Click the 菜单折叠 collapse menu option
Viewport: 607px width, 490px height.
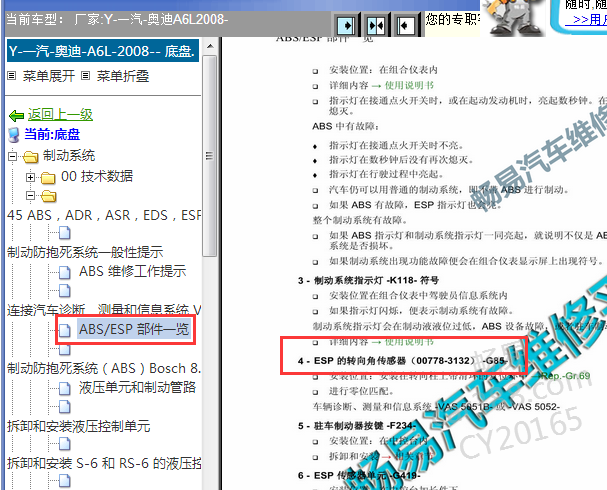123,76
